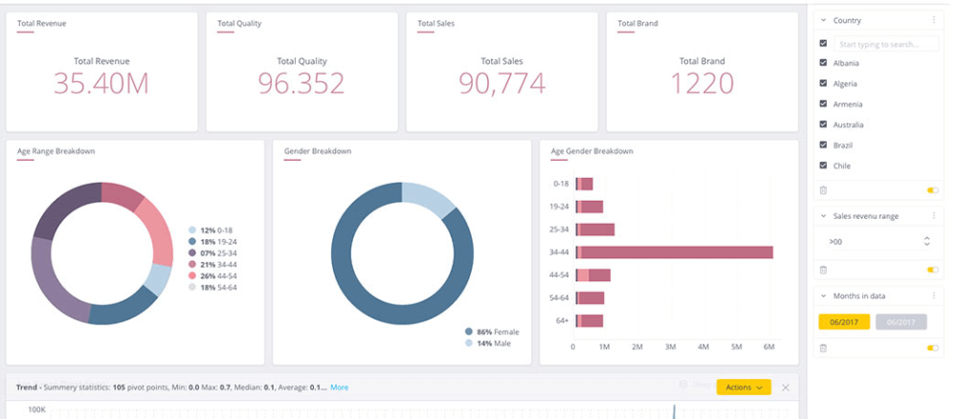
Task: Delete the Sales revenu range filter via trash icon
Action: coord(823,270)
